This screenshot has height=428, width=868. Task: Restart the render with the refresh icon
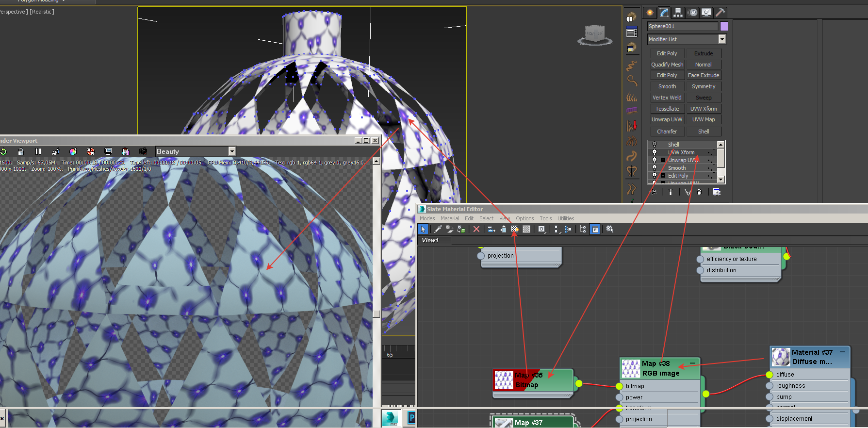(3, 152)
